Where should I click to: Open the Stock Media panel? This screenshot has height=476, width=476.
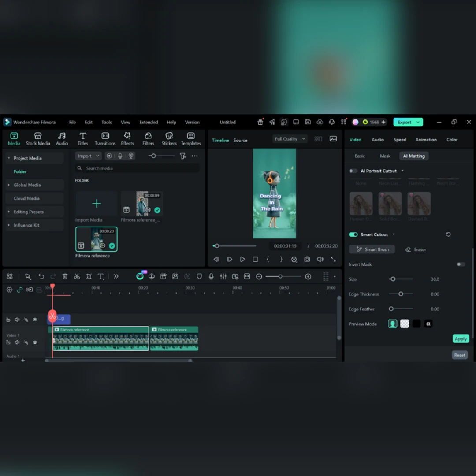pyautogui.click(x=37, y=139)
